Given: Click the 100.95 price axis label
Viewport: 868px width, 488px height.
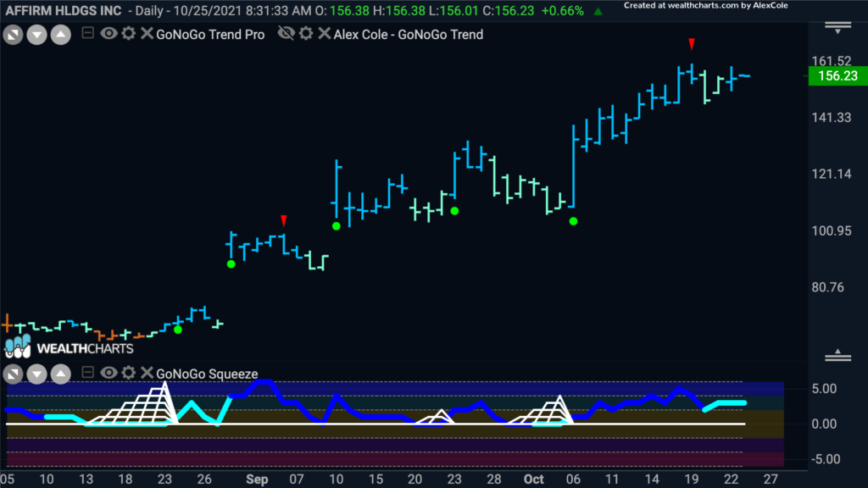Looking at the screenshot, I should click(x=832, y=230).
